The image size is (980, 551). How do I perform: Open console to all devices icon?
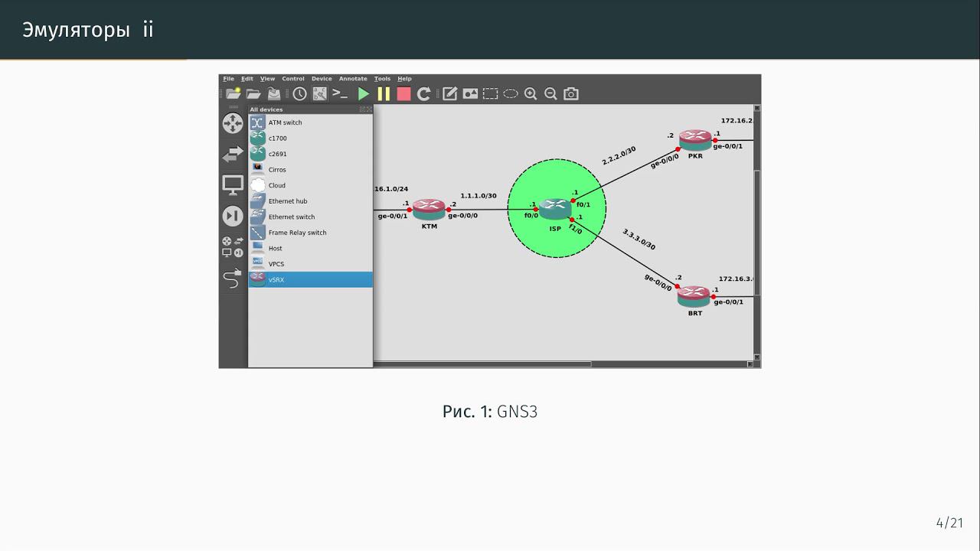340,93
